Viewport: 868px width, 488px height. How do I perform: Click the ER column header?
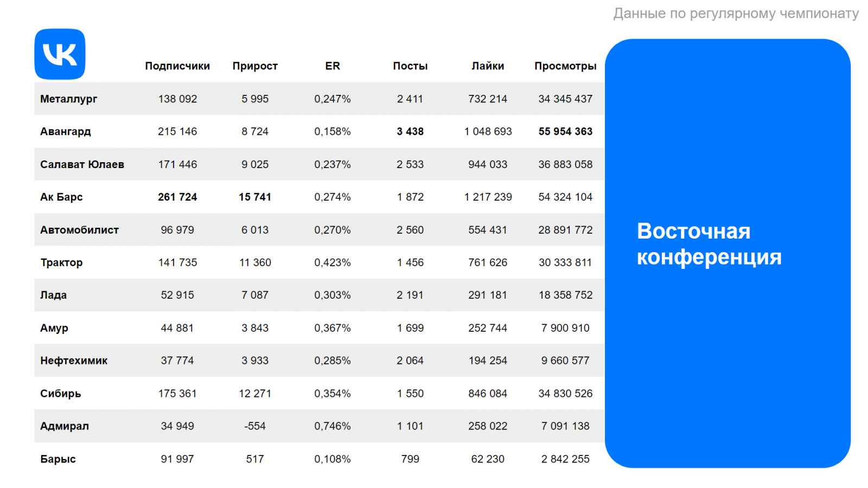click(333, 66)
